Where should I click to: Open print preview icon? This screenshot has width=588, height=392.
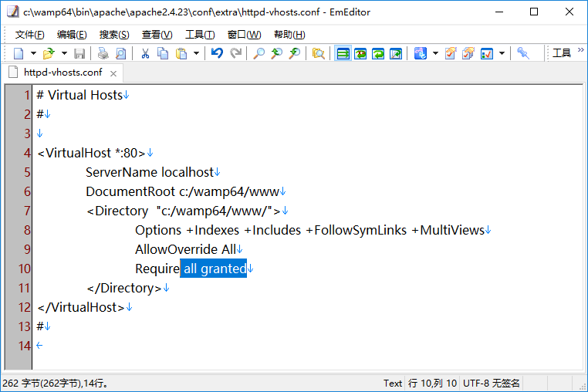coord(120,54)
